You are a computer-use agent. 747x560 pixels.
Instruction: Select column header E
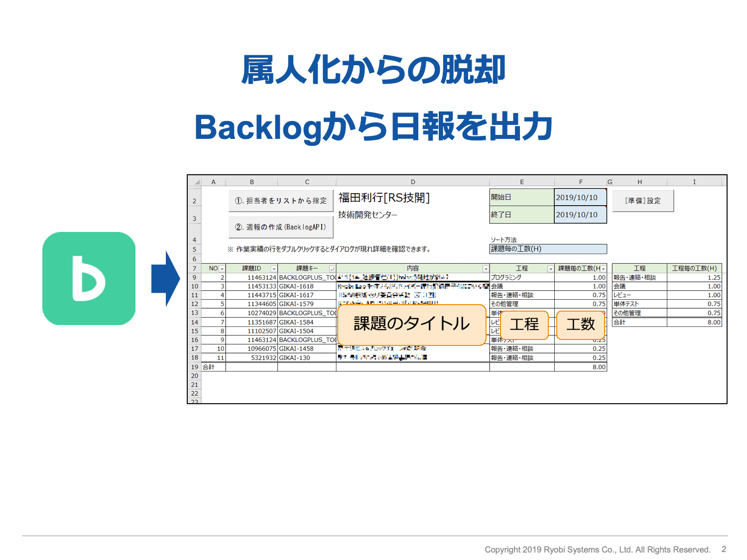pos(522,182)
